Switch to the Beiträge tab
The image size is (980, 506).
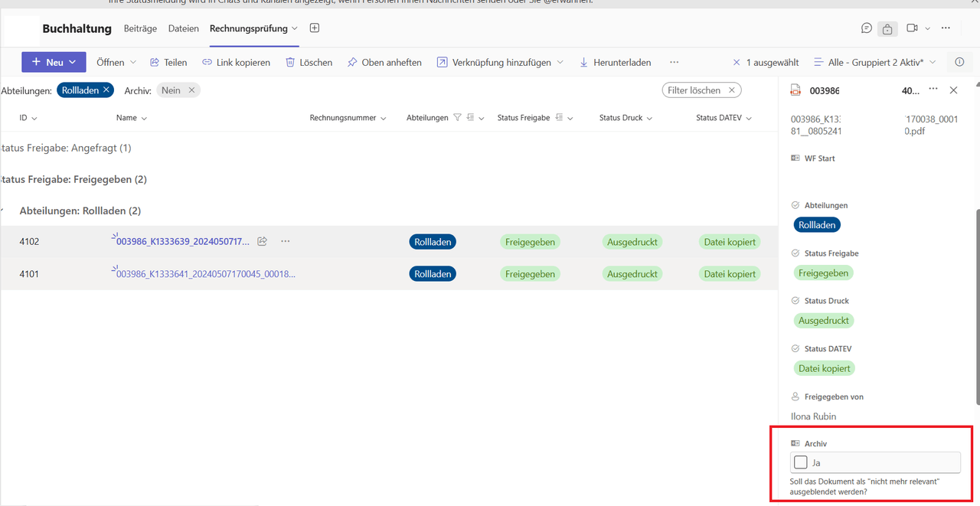[140, 28]
